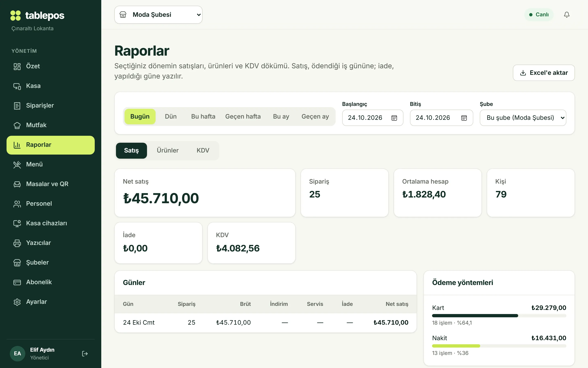
Task: Select the Bu ay period option
Action: click(x=281, y=117)
